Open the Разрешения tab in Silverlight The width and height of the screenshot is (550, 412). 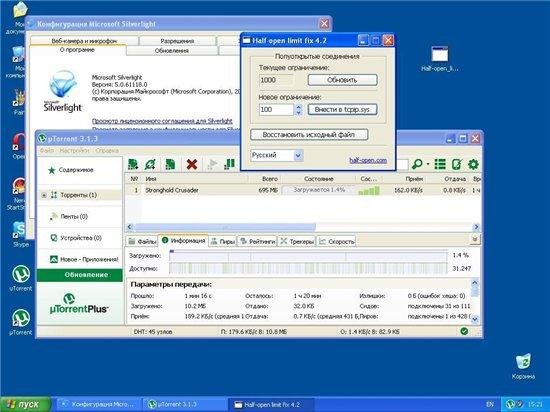click(x=177, y=41)
